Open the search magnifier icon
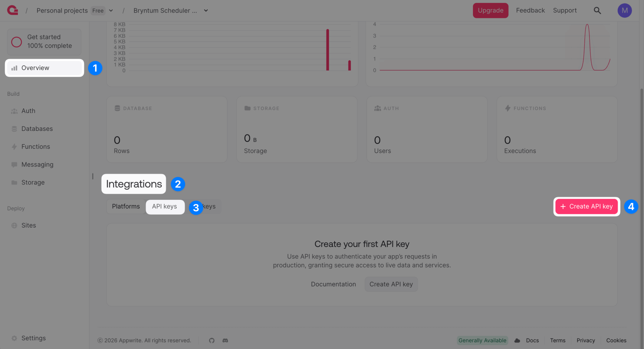The height and width of the screenshot is (349, 644). (597, 10)
